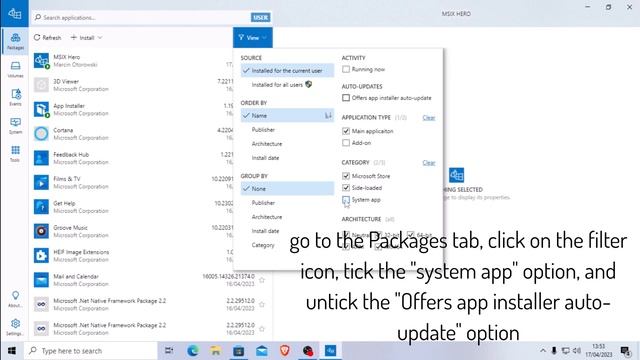Group packages by Install date
640x360 pixels.
[287, 231]
